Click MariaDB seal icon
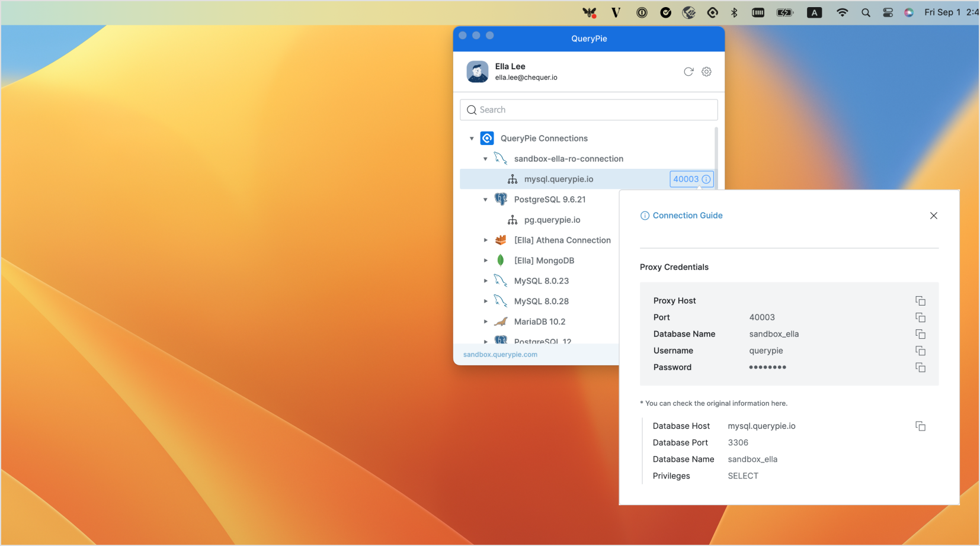The image size is (980, 546). click(x=501, y=321)
